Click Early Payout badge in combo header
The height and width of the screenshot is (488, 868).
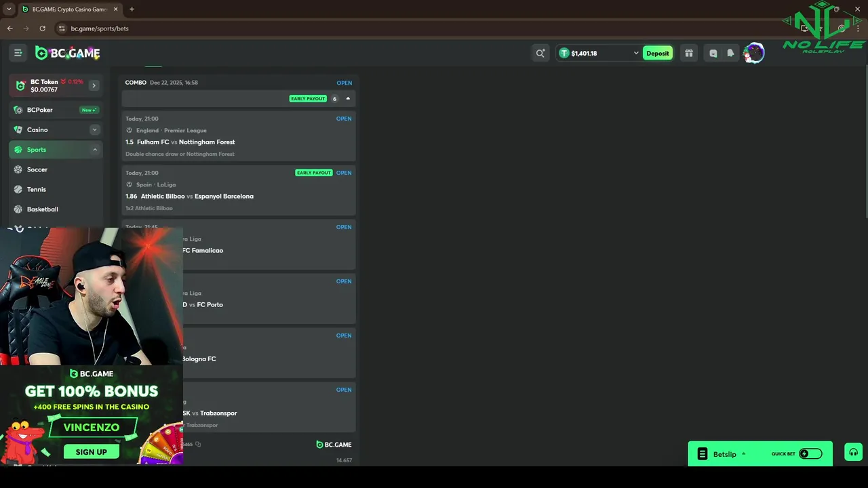tap(308, 98)
